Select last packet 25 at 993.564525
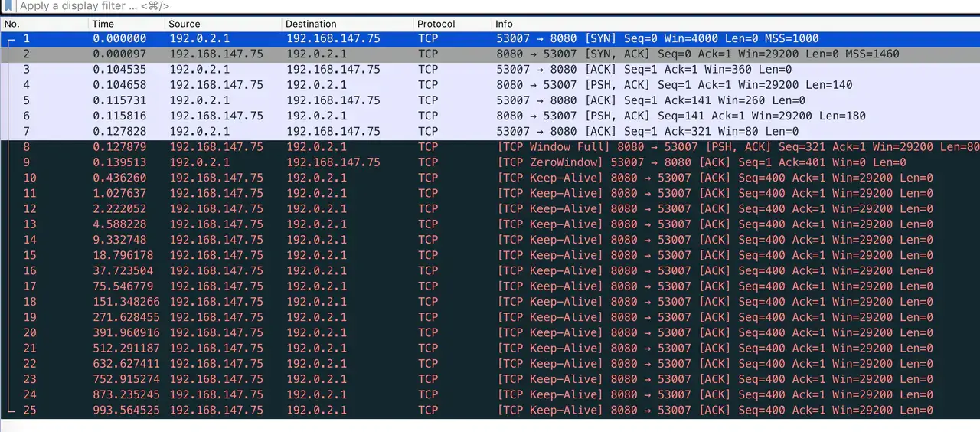980x432 pixels. coord(490,410)
